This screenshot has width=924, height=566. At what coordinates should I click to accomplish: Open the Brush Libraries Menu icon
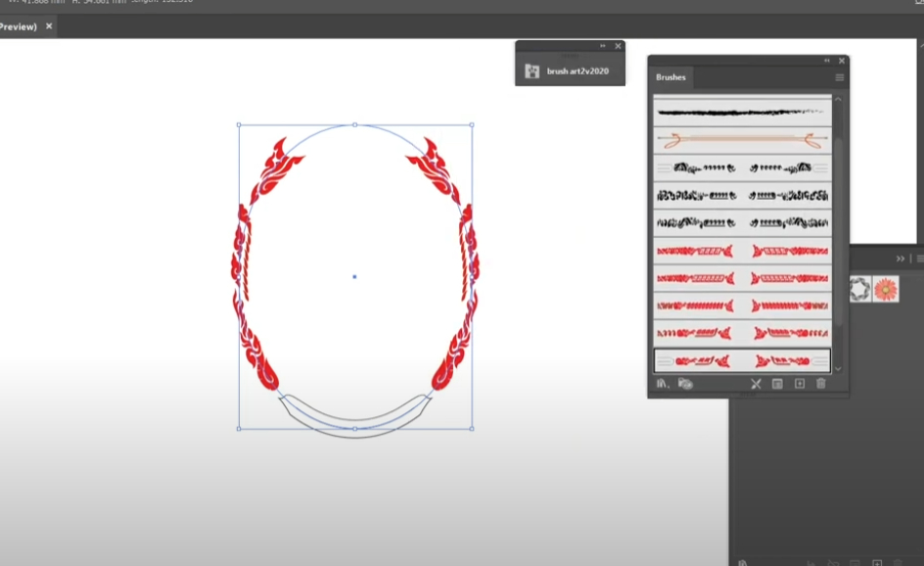point(663,384)
